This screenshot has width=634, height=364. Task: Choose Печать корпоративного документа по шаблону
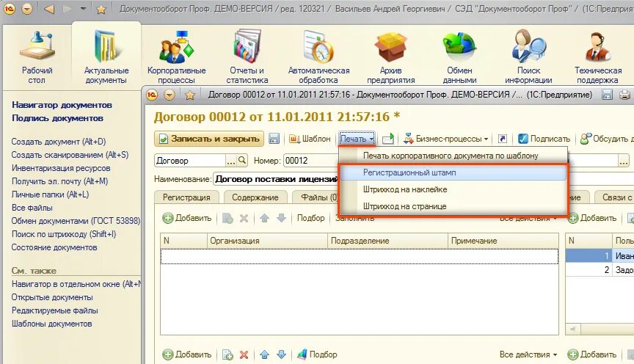pos(453,156)
